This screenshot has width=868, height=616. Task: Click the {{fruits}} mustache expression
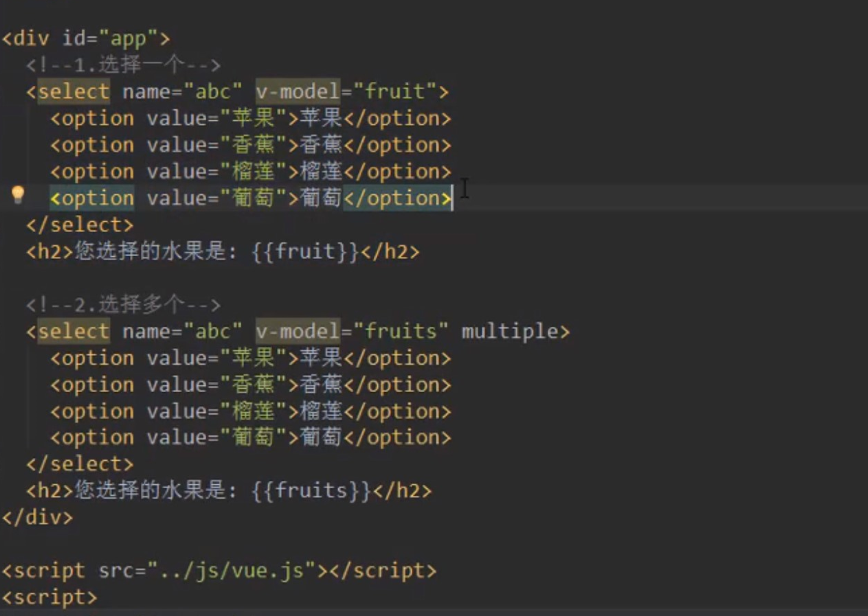click(x=311, y=491)
